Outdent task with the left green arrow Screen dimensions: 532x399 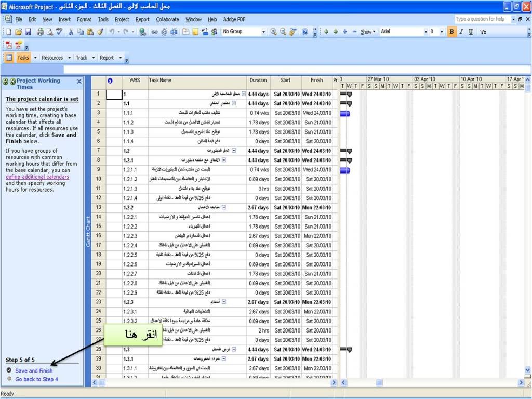(326, 32)
